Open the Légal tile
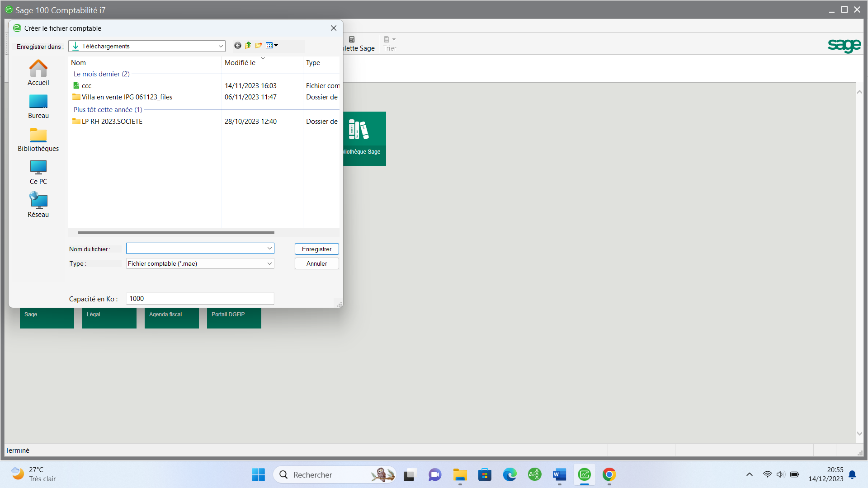The height and width of the screenshot is (488, 868). point(109,318)
